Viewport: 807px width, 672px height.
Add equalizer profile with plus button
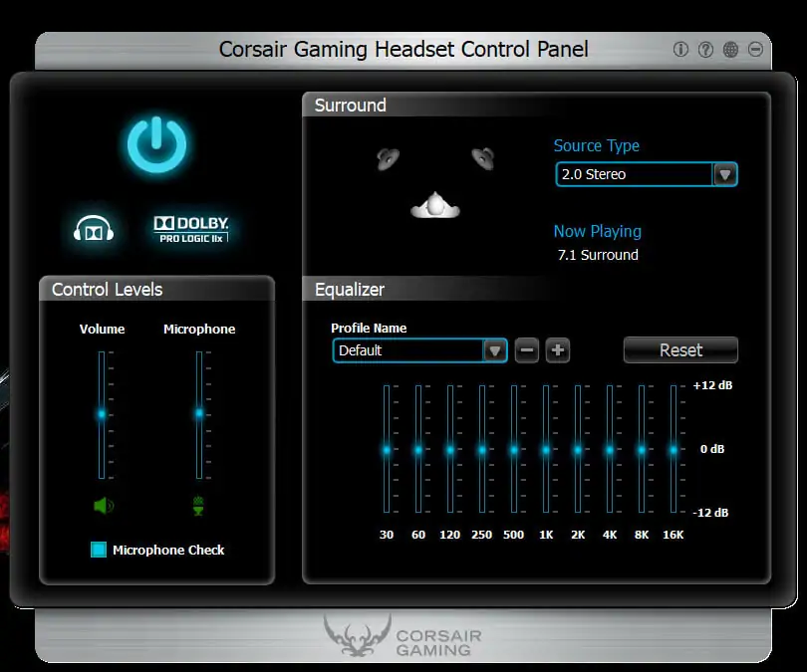coord(558,350)
